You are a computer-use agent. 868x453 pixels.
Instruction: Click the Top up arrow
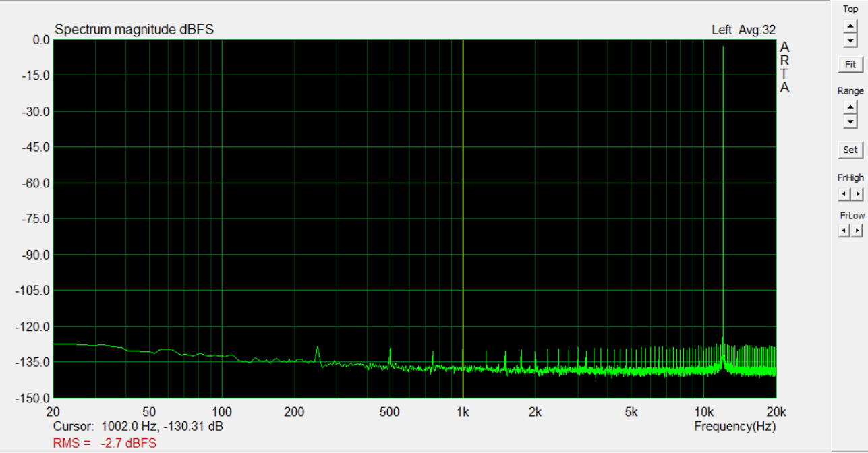[850, 26]
